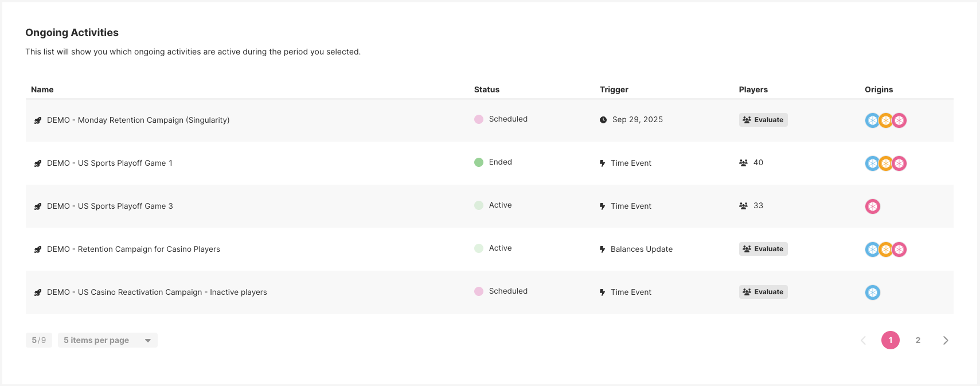Click orange origin icon in Monday Retention row
This screenshot has height=386, width=980.
coord(886,120)
